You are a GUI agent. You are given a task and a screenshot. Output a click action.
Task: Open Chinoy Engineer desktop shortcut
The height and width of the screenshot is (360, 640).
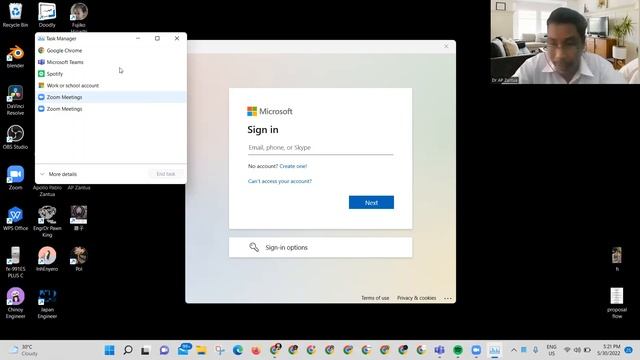coord(15,303)
